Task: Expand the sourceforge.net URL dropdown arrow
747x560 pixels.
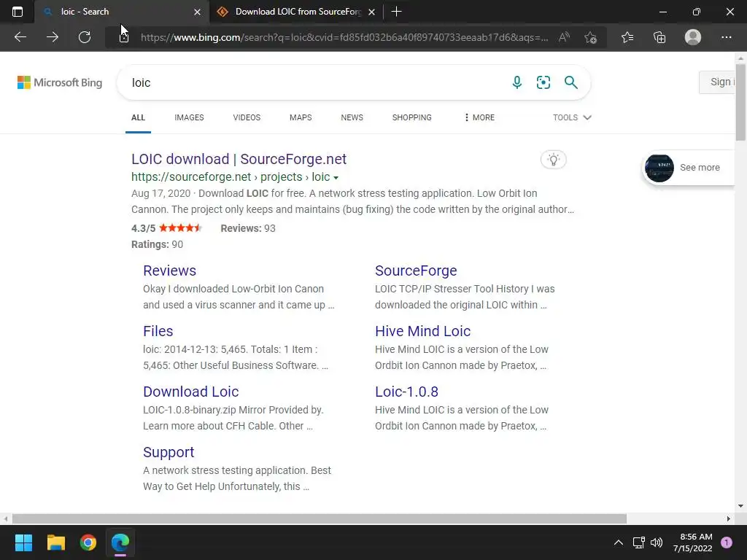Action: tap(336, 178)
